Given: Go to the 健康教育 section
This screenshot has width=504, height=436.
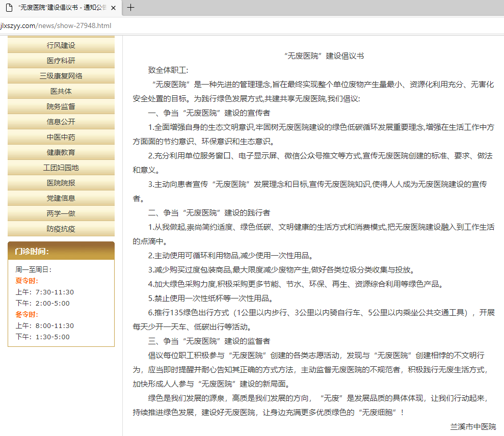Looking at the screenshot, I should (61, 152).
